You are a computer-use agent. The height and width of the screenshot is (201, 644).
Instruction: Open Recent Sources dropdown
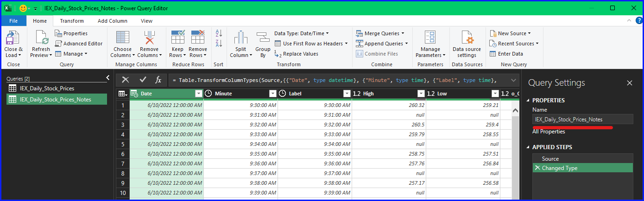click(514, 44)
